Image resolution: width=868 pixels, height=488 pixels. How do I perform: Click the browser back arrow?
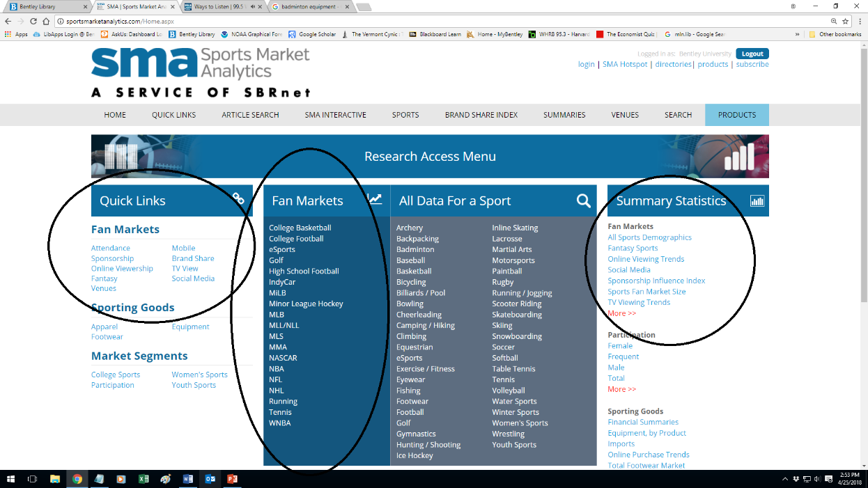tap(8, 22)
